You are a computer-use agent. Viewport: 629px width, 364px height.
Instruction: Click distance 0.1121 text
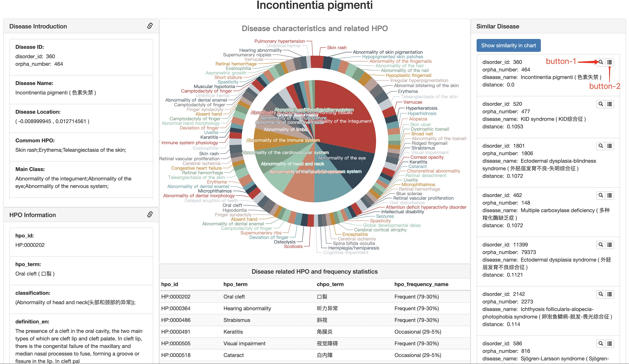pyautogui.click(x=502, y=275)
